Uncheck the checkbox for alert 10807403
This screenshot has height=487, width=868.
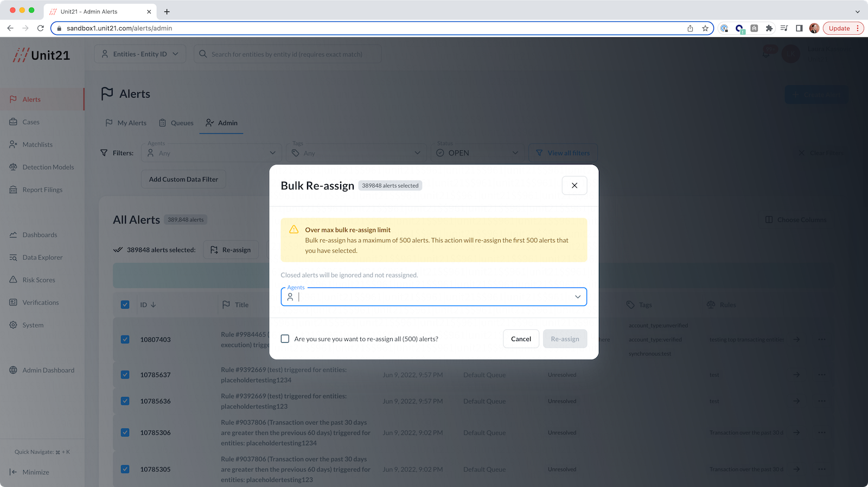click(125, 339)
